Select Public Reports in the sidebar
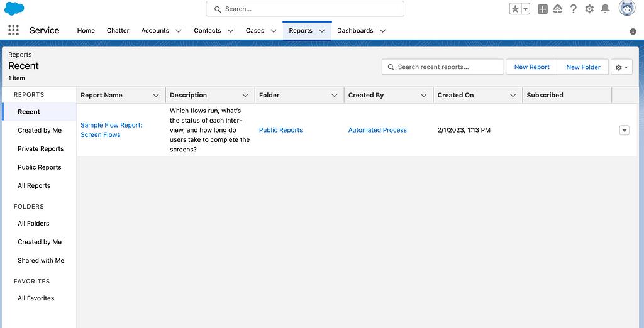This screenshot has width=644, height=328. click(x=40, y=167)
